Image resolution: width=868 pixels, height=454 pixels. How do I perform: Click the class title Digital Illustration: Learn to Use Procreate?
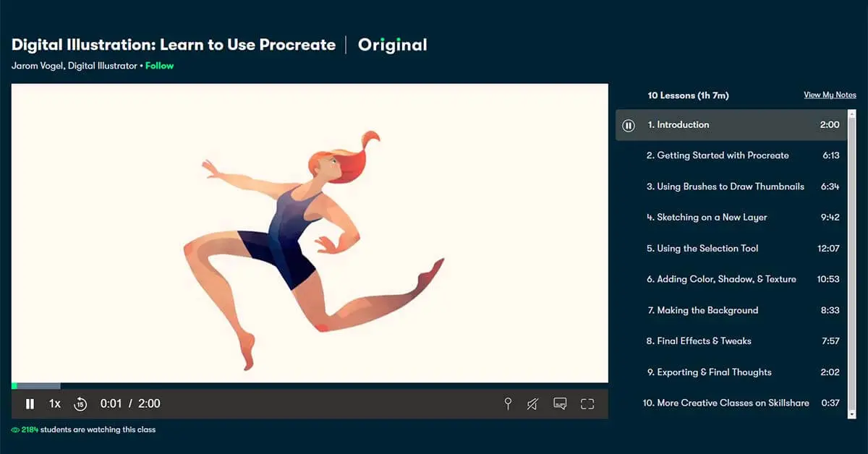coord(174,45)
